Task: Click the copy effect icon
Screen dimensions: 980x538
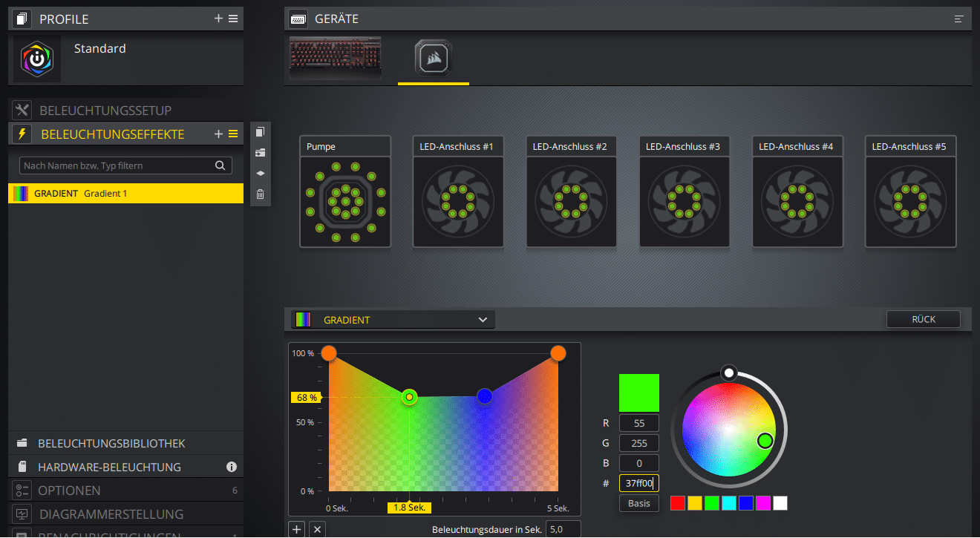Action: [260, 132]
